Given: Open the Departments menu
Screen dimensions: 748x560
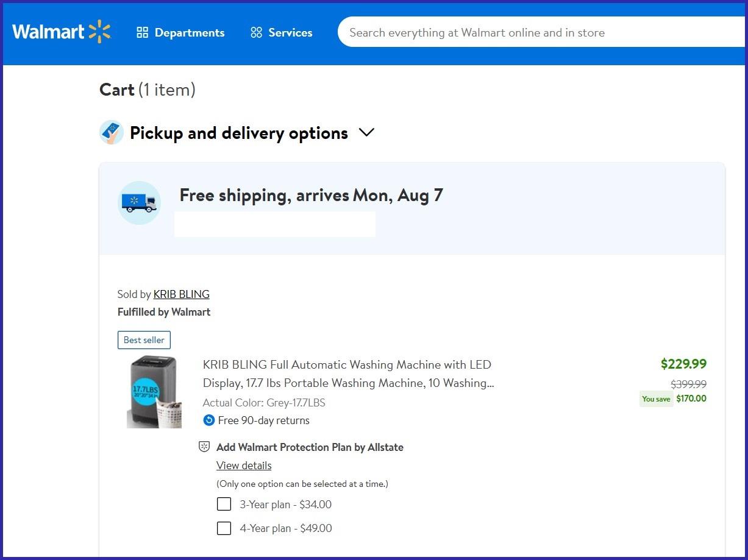Looking at the screenshot, I should pyautogui.click(x=180, y=33).
